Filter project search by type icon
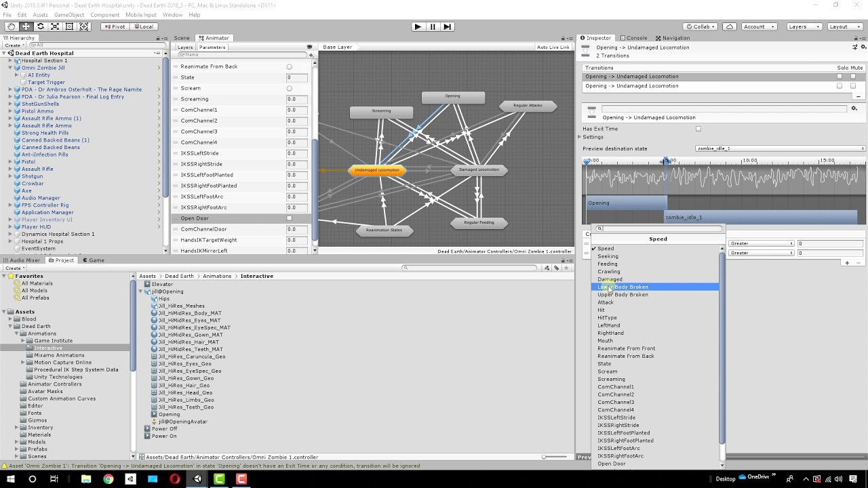Viewport: 868px width, 488px height. (547, 268)
